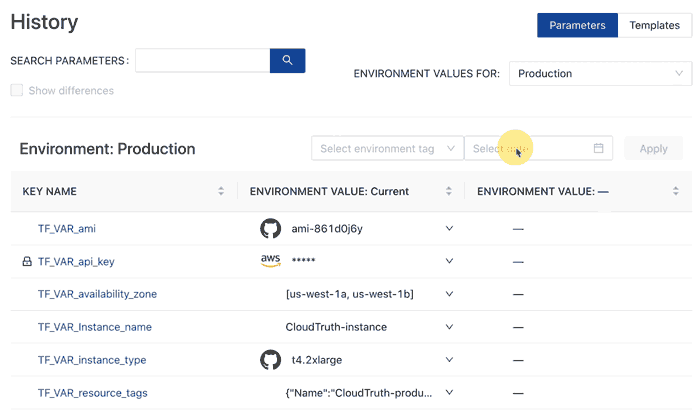Expand the TF_VAR_api_key row chevron
The width and height of the screenshot is (700, 419).
[x=449, y=261]
